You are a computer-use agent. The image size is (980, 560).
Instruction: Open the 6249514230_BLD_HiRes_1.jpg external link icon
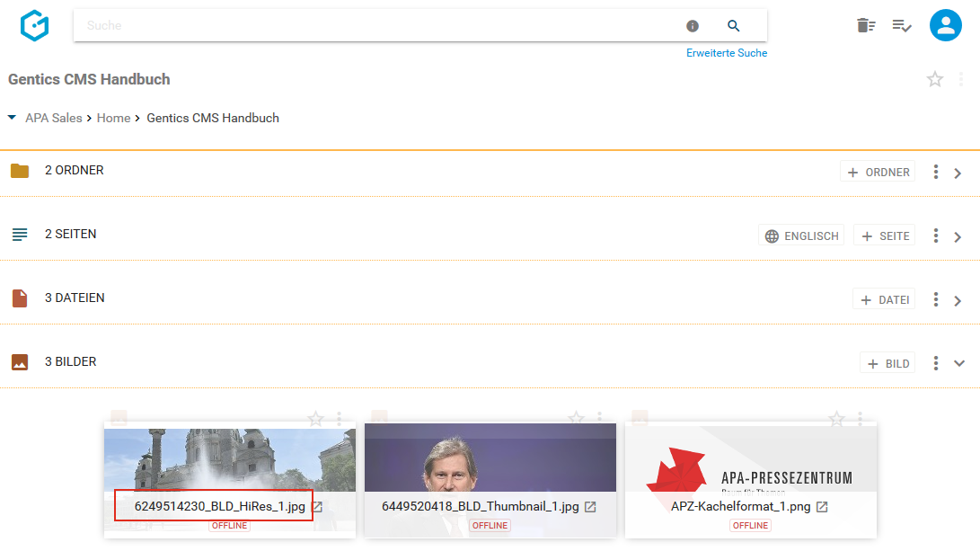pos(317,507)
